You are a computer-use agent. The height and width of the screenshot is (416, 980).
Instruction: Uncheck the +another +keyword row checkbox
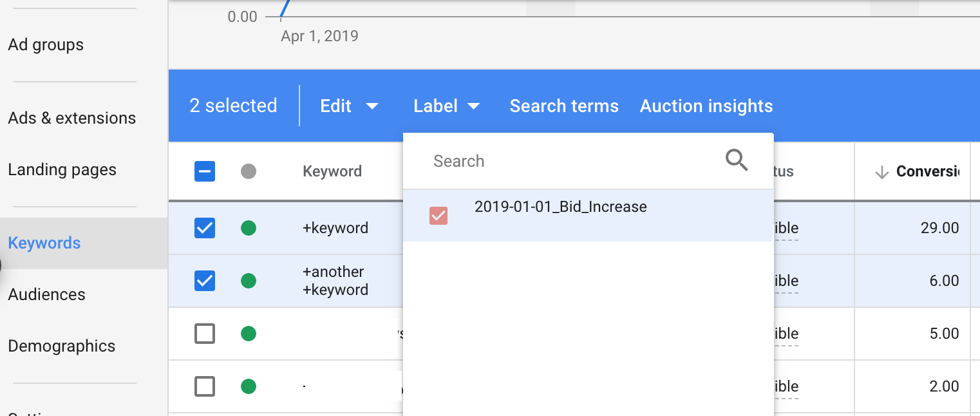click(x=205, y=281)
